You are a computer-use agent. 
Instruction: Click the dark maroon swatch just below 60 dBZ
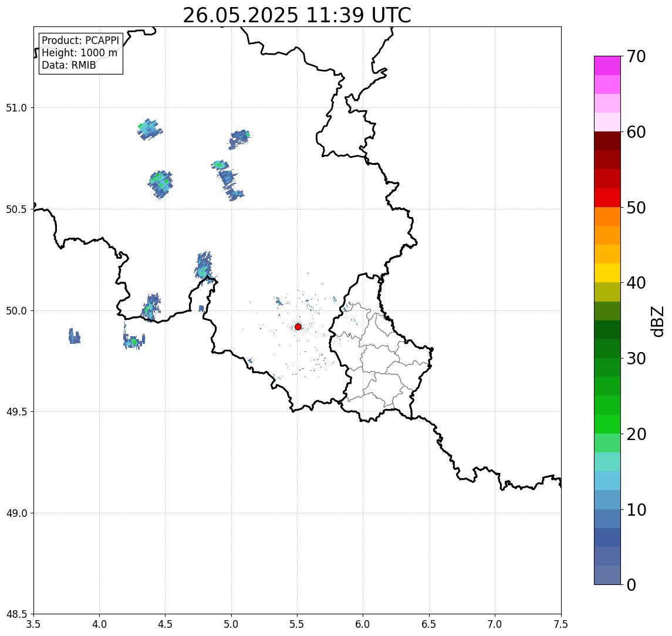coord(607,141)
